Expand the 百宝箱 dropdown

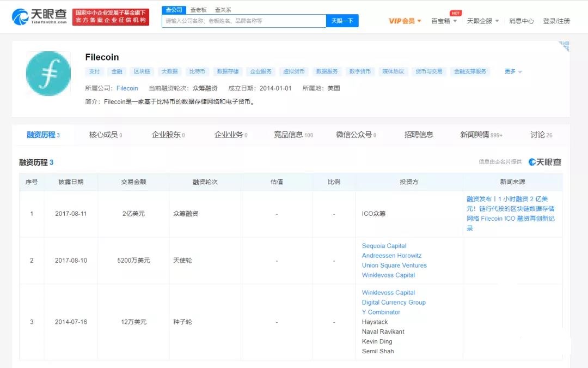tap(444, 21)
